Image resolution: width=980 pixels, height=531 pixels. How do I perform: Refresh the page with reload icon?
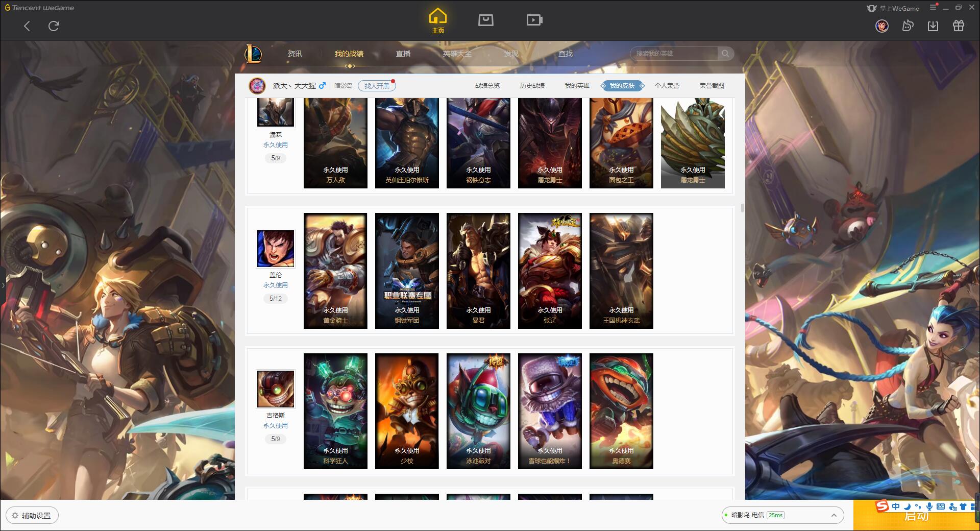coord(54,26)
